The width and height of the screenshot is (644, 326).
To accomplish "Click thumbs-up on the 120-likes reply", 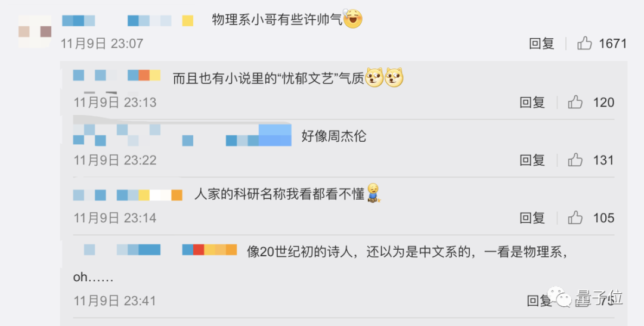I will pos(575,103).
